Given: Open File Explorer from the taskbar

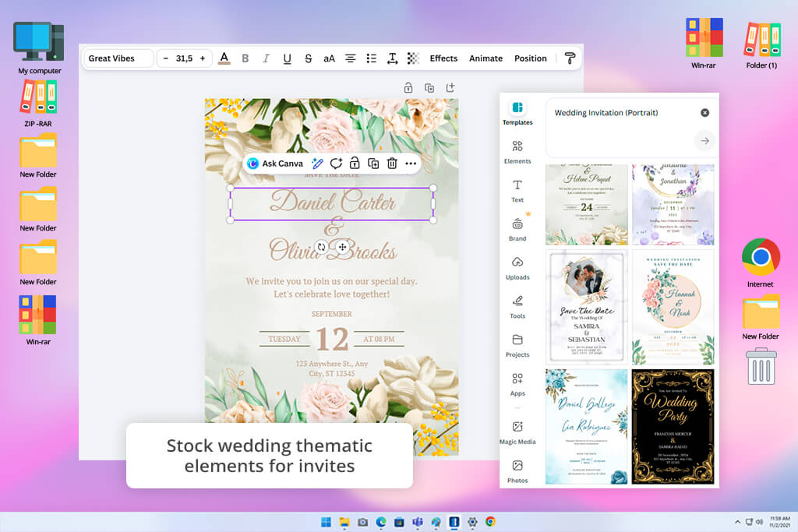Looking at the screenshot, I should coord(344,522).
